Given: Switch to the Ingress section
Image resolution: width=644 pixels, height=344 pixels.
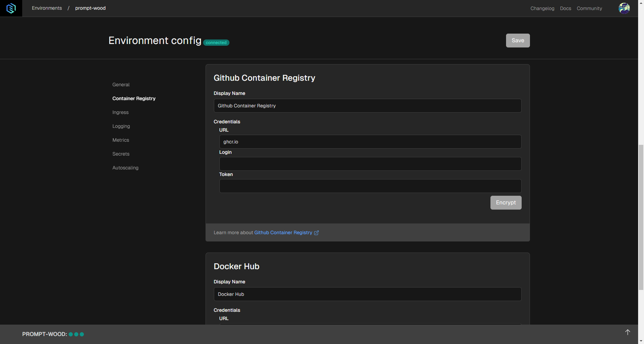Looking at the screenshot, I should click(x=120, y=112).
